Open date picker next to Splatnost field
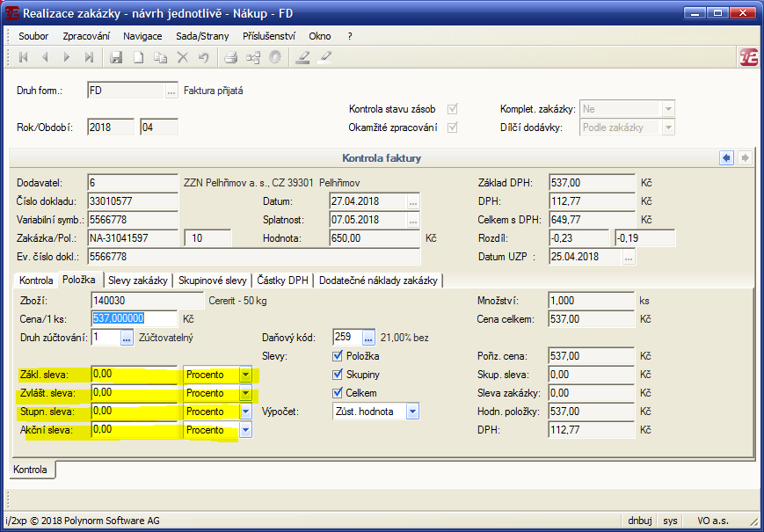764x532 pixels. 413,220
